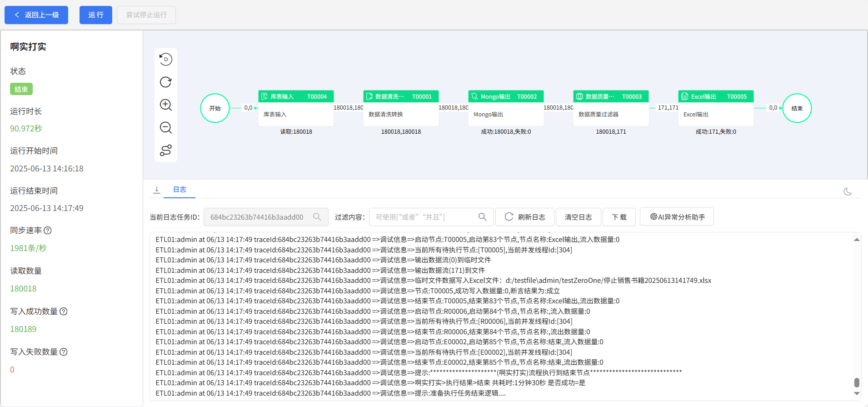Screen dimensions: 868x407
Task: Click the 171,171 connection label
Action: pyautogui.click(x=668, y=108)
